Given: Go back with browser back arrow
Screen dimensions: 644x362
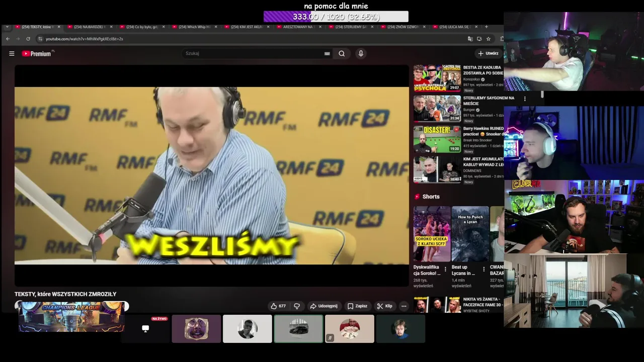Looking at the screenshot, I should coord(8,39).
